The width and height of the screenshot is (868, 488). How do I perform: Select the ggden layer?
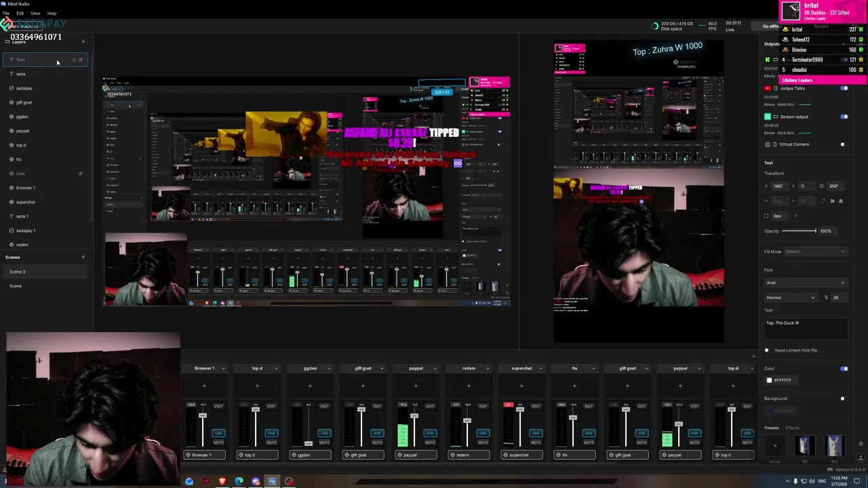pos(44,117)
